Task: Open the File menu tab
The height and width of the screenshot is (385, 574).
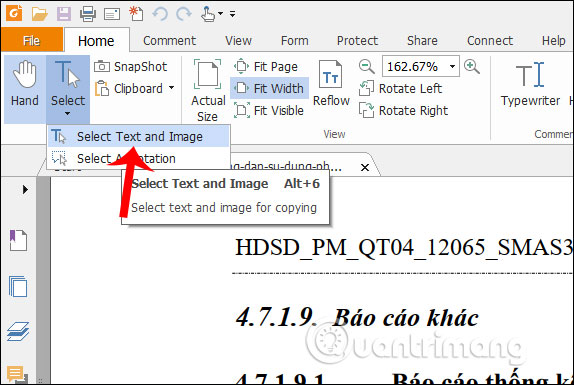Action: point(32,40)
